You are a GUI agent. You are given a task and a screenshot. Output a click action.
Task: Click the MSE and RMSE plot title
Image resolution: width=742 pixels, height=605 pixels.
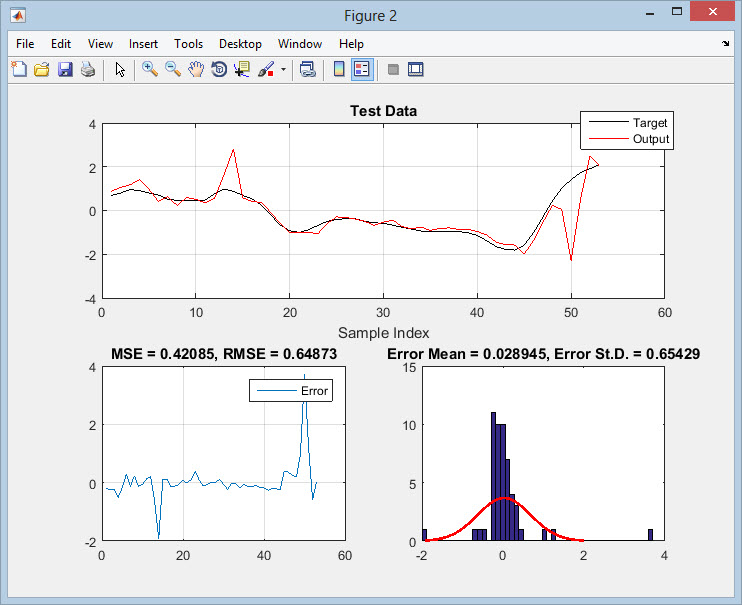224,354
